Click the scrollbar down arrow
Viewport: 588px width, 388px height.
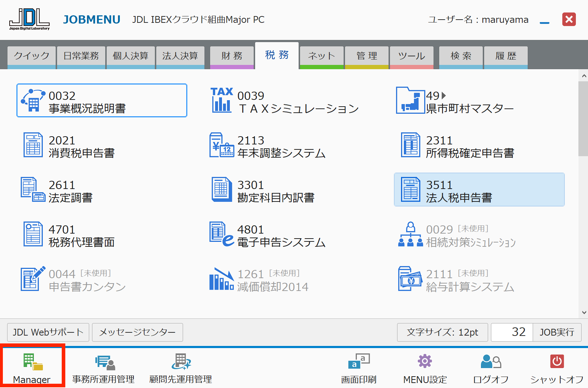pyautogui.click(x=584, y=313)
